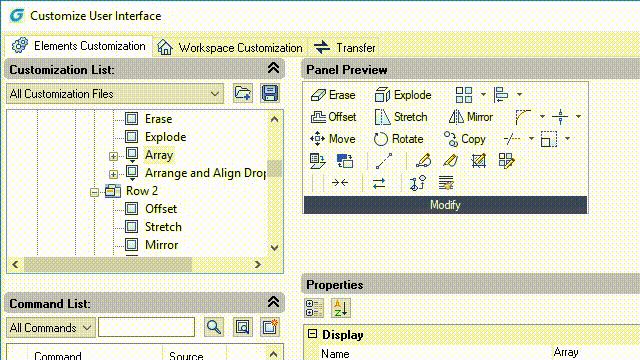
Task: Select Stretch in the customization tree
Action: pos(163,227)
